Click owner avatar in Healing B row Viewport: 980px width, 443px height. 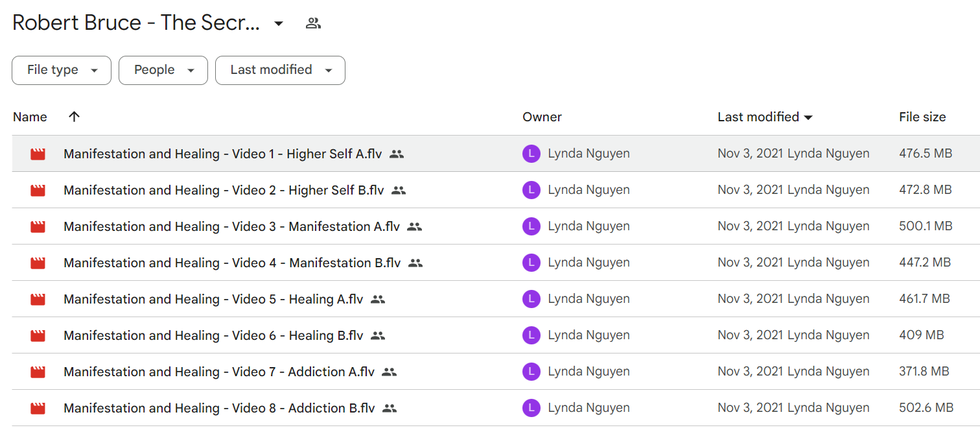pos(531,335)
